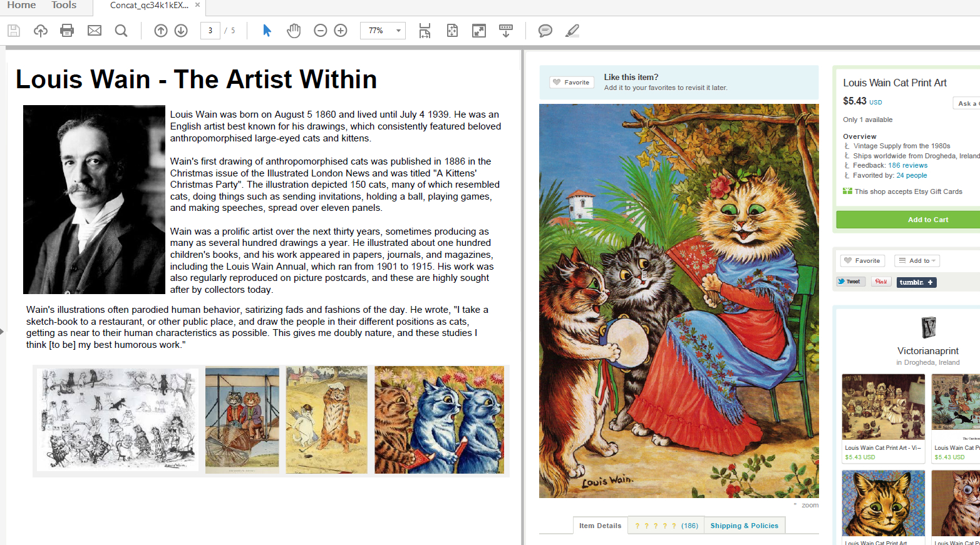
Task: Go to the previous page
Action: 161,31
